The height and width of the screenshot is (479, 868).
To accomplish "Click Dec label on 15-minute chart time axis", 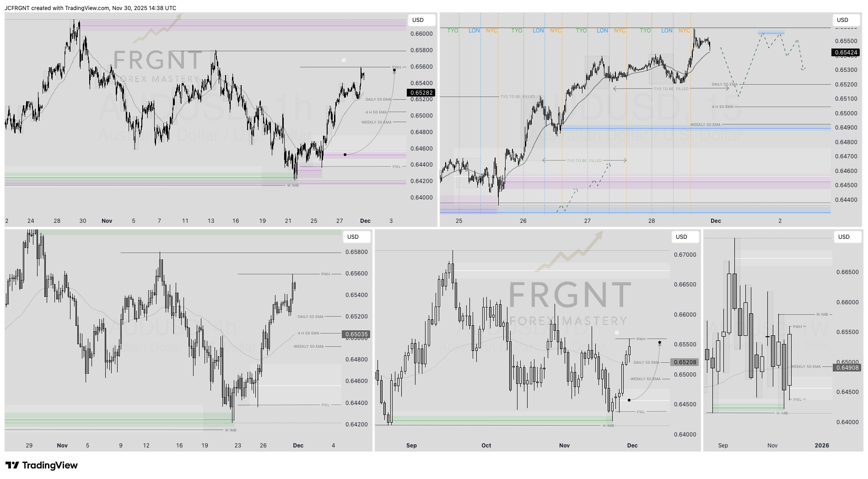I will click(716, 221).
